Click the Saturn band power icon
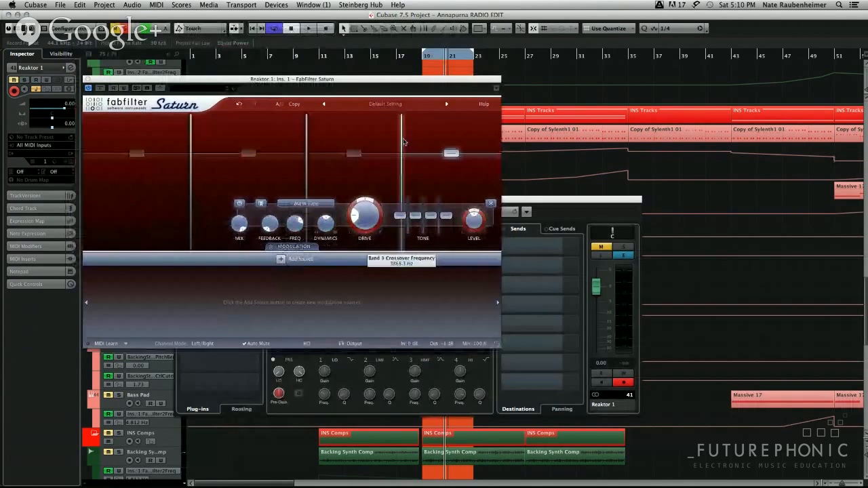 click(x=239, y=203)
